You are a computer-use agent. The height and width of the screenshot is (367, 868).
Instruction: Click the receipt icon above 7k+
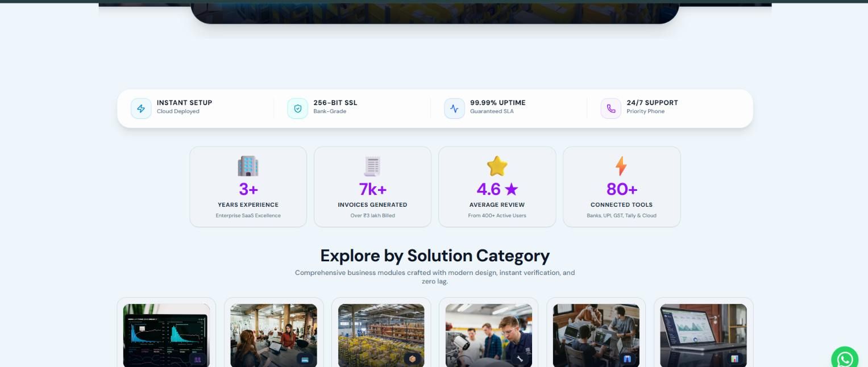[372, 166]
